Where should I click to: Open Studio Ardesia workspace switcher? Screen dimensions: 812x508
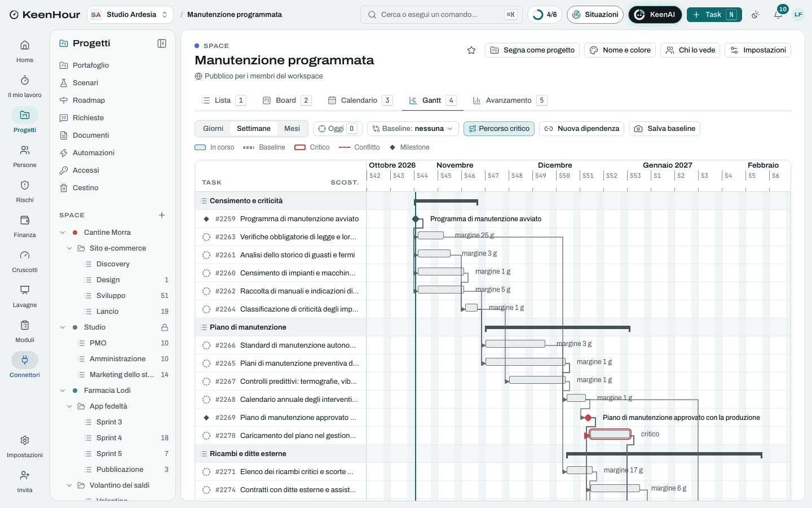[x=130, y=15]
